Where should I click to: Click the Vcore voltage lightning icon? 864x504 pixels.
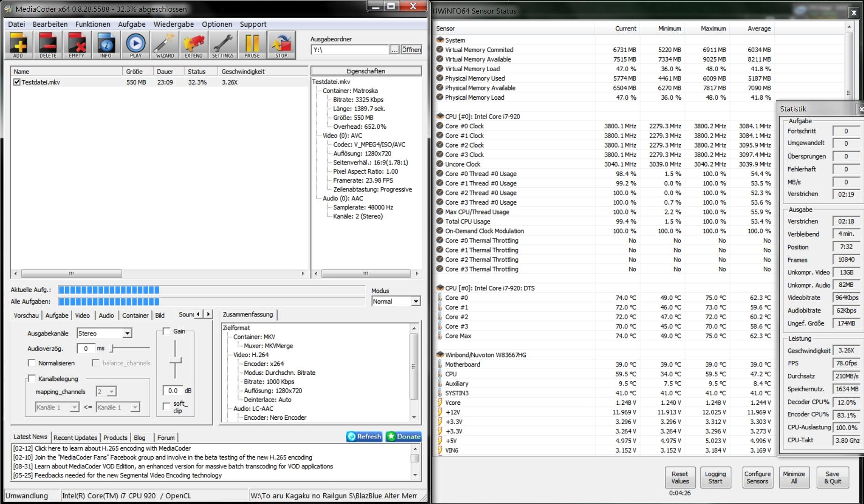[x=439, y=402]
